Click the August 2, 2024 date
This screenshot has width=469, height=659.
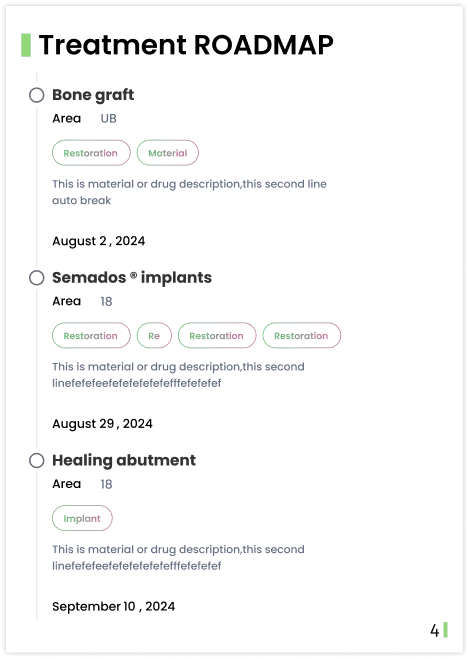tap(99, 241)
